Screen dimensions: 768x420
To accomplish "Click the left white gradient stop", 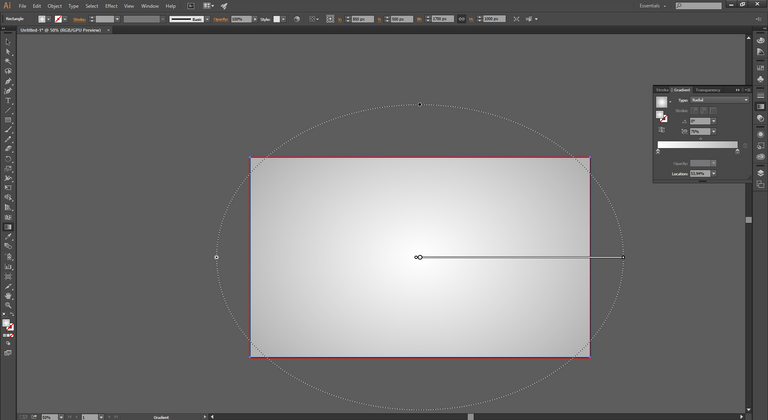I will click(x=658, y=151).
